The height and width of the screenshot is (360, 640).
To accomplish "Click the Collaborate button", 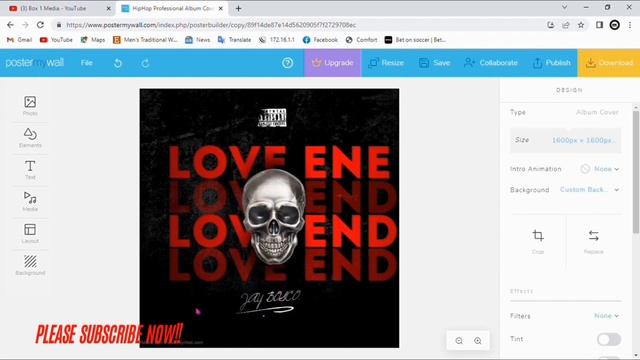I will (491, 63).
